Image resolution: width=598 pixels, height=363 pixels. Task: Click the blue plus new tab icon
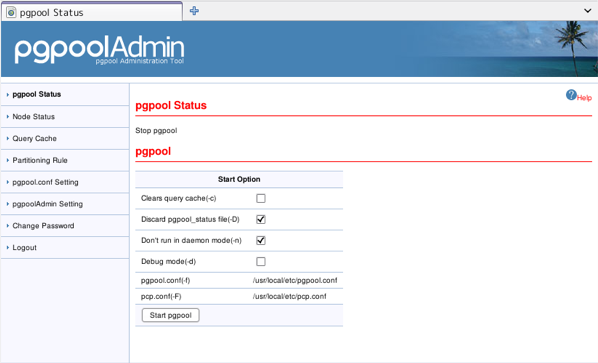tap(194, 11)
